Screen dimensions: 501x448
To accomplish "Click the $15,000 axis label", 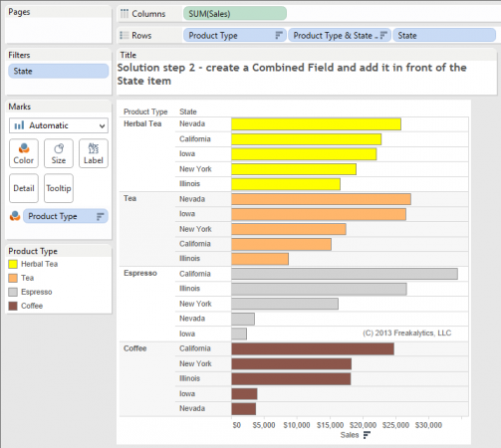I will tap(330, 425).
